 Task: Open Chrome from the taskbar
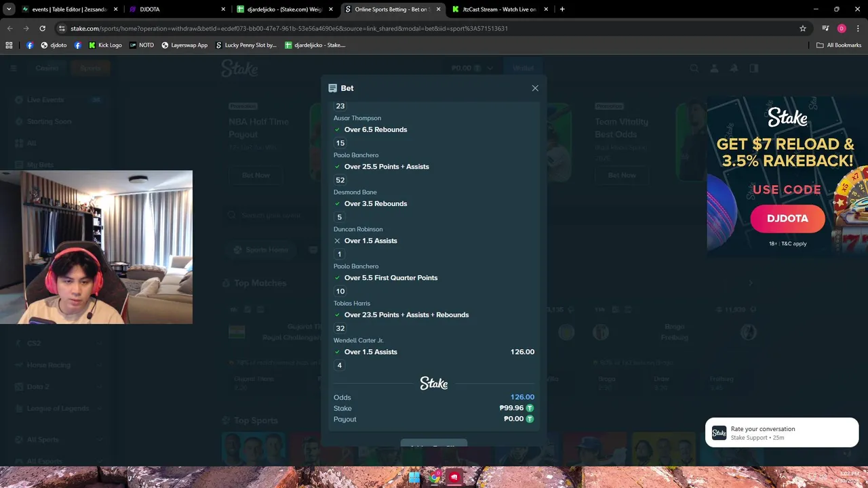(x=435, y=477)
